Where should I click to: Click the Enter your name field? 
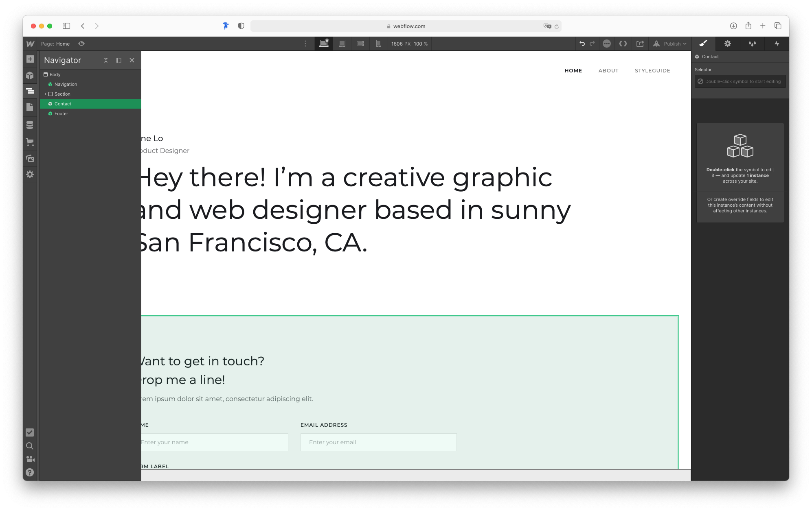point(213,442)
